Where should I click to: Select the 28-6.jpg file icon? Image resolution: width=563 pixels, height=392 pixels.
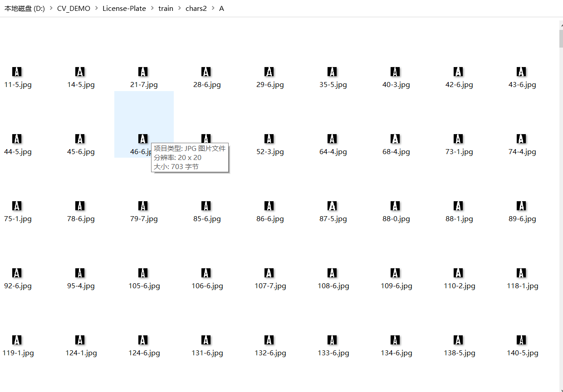click(x=206, y=72)
